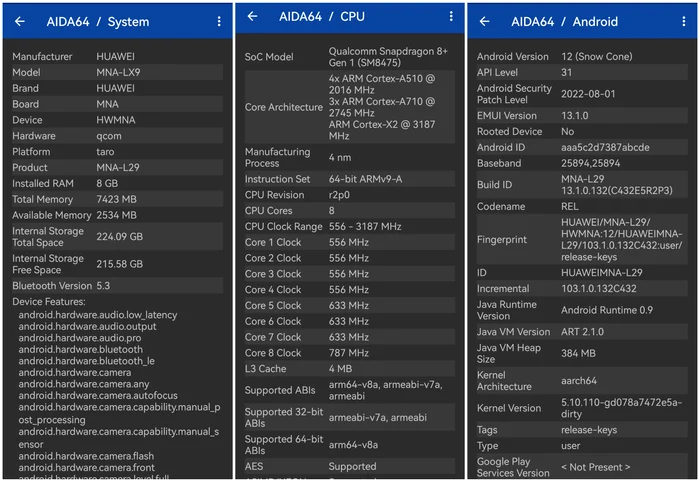This screenshot has height=482, width=700.
Task: Open more options on Android screen
Action: click(x=683, y=21)
